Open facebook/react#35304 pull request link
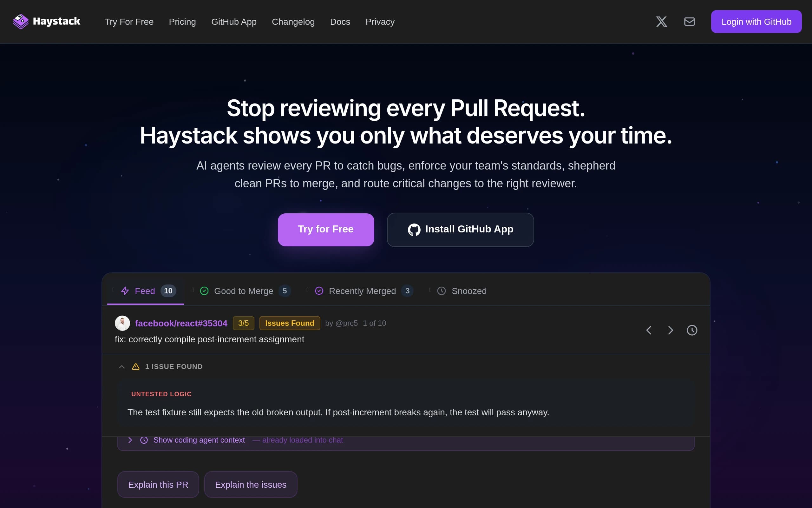This screenshot has width=812, height=508. (181, 323)
